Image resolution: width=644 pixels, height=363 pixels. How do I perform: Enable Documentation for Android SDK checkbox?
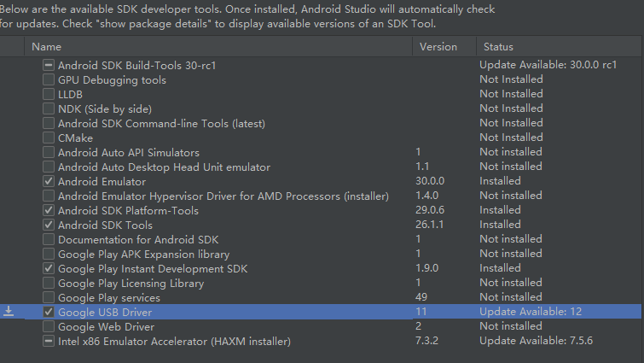point(49,239)
